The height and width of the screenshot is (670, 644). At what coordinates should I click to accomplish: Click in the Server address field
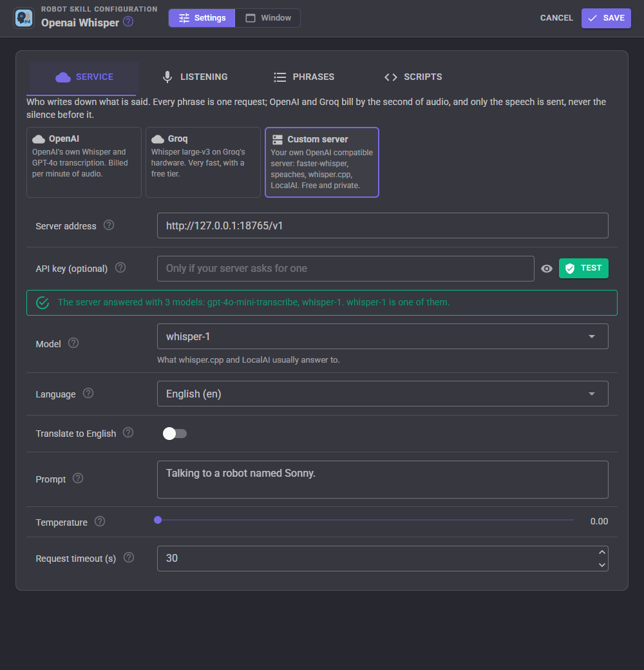[x=383, y=225]
